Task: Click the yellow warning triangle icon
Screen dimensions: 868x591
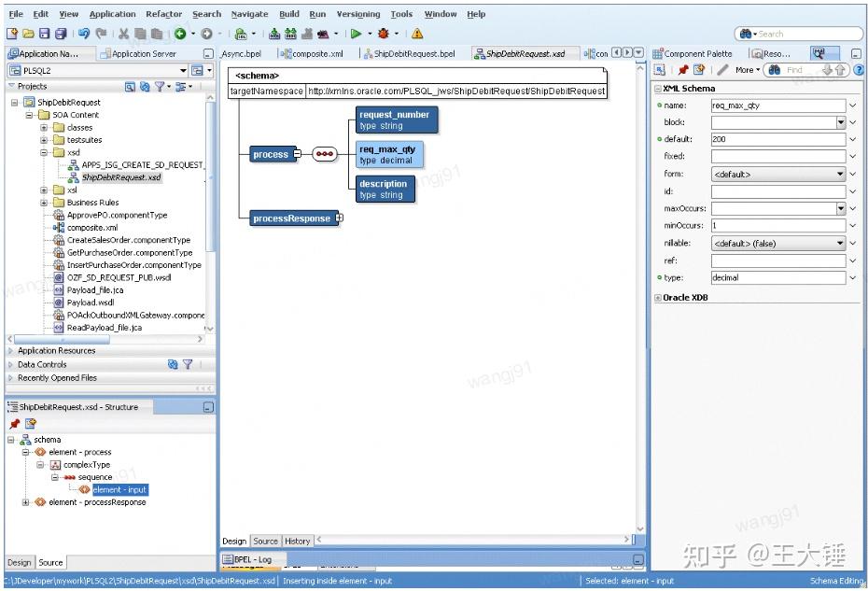Action: click(x=417, y=34)
